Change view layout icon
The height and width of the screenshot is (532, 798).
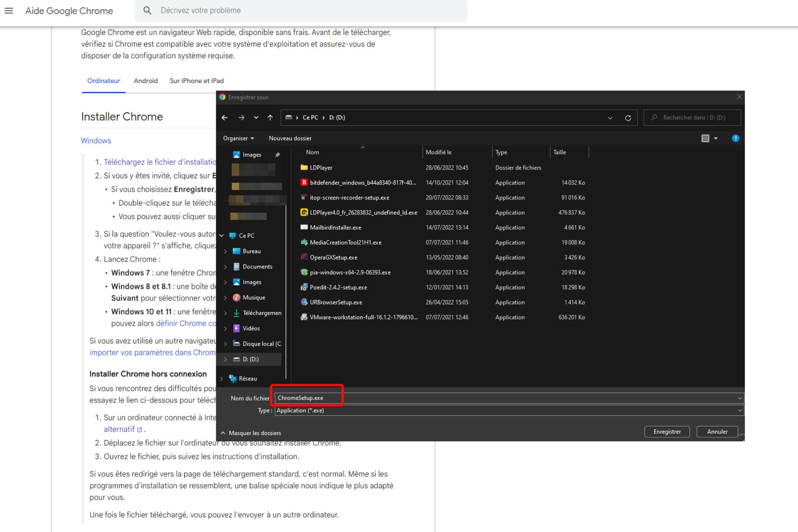click(x=705, y=138)
